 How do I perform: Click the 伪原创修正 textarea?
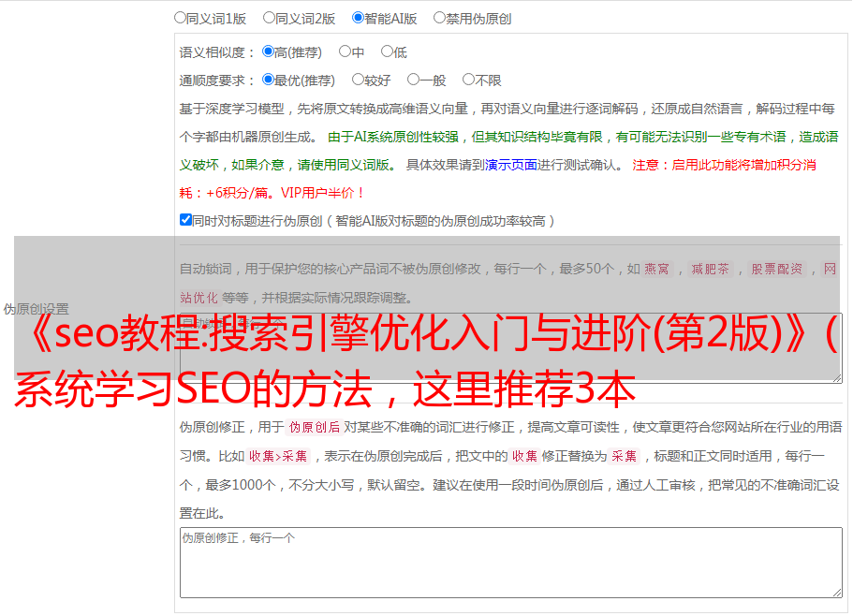[x=511, y=563]
